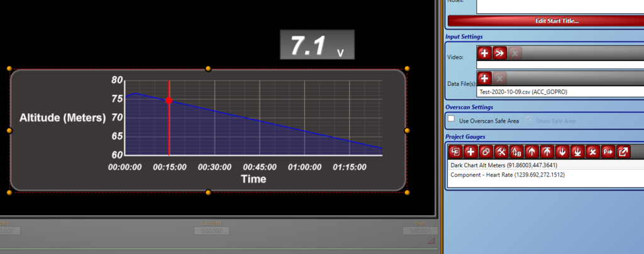
Task: Move the selected gauge to the top
Action: point(547,152)
